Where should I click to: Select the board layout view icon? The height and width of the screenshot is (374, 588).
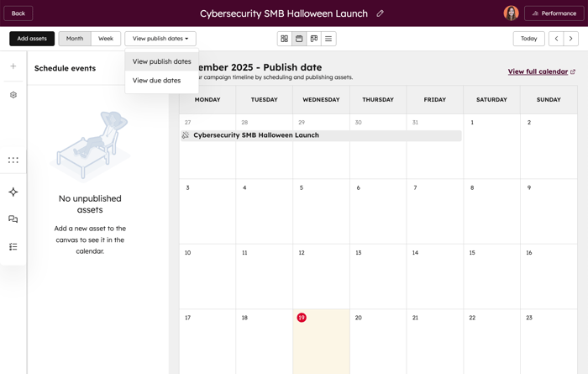[314, 39]
